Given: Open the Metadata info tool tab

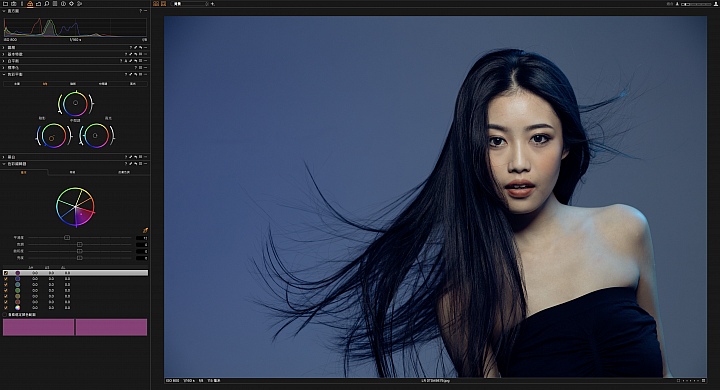Looking at the screenshot, I should click(63, 4).
